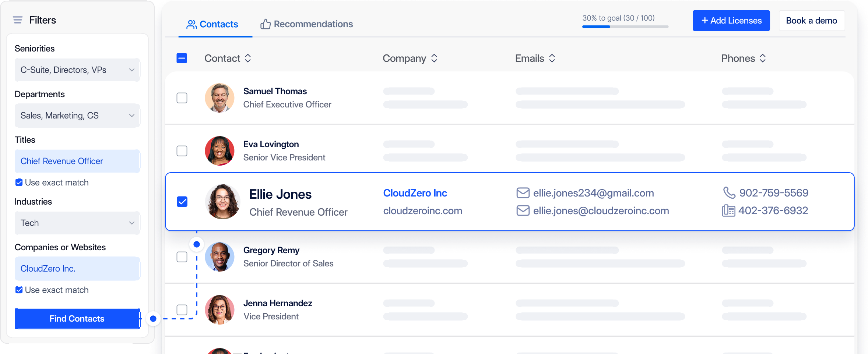
Task: Switch to the Contacts tab
Action: [215, 24]
